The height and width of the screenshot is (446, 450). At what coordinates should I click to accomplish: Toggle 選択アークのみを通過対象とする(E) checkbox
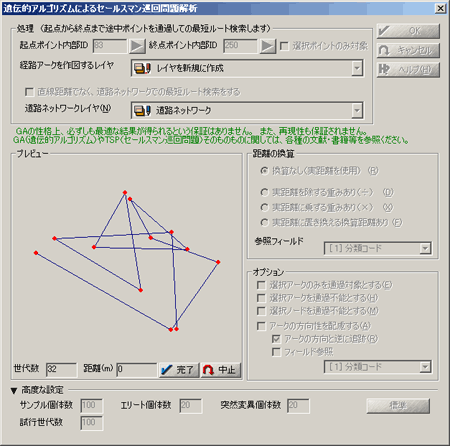[261, 285]
